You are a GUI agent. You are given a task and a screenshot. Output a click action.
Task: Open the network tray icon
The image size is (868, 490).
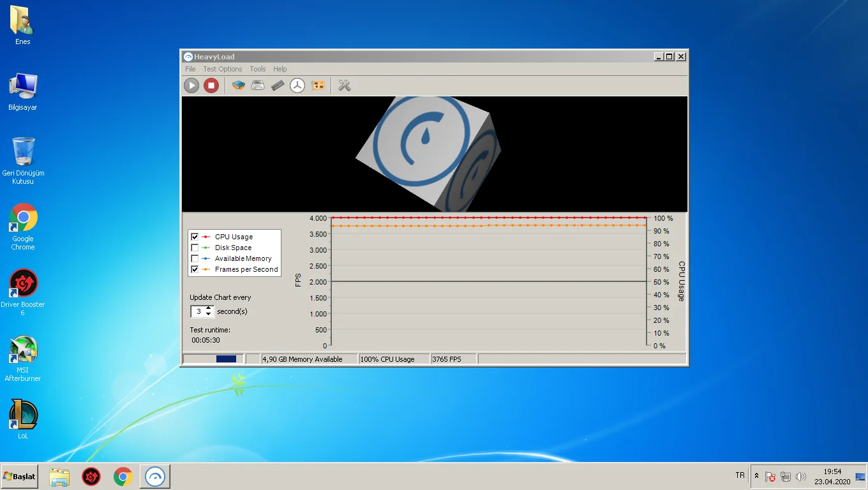click(786, 477)
